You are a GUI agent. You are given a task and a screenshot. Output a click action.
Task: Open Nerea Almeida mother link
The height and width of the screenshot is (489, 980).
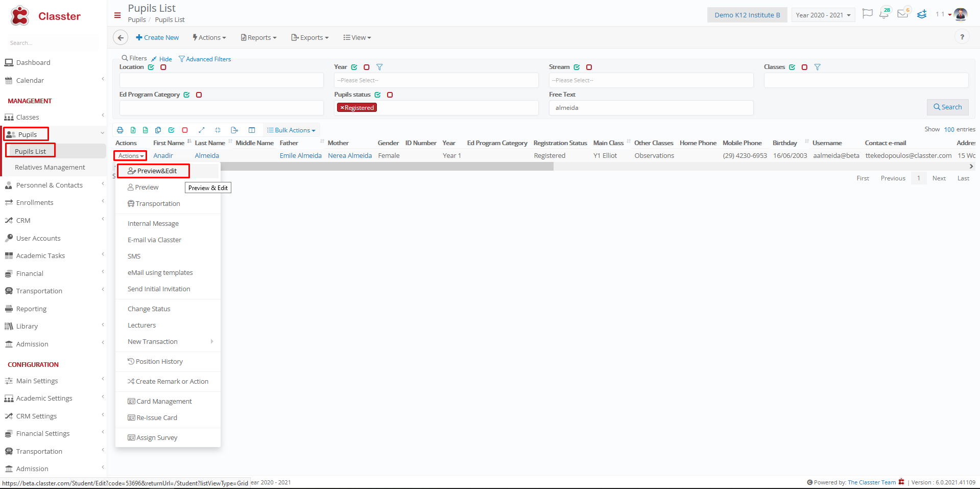(350, 156)
